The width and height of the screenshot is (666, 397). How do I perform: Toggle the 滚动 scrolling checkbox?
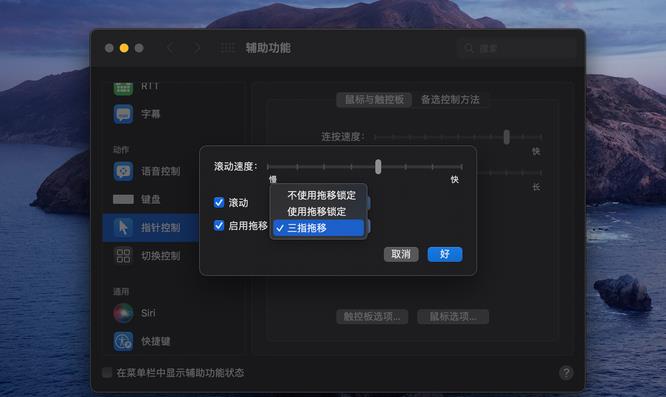(219, 203)
